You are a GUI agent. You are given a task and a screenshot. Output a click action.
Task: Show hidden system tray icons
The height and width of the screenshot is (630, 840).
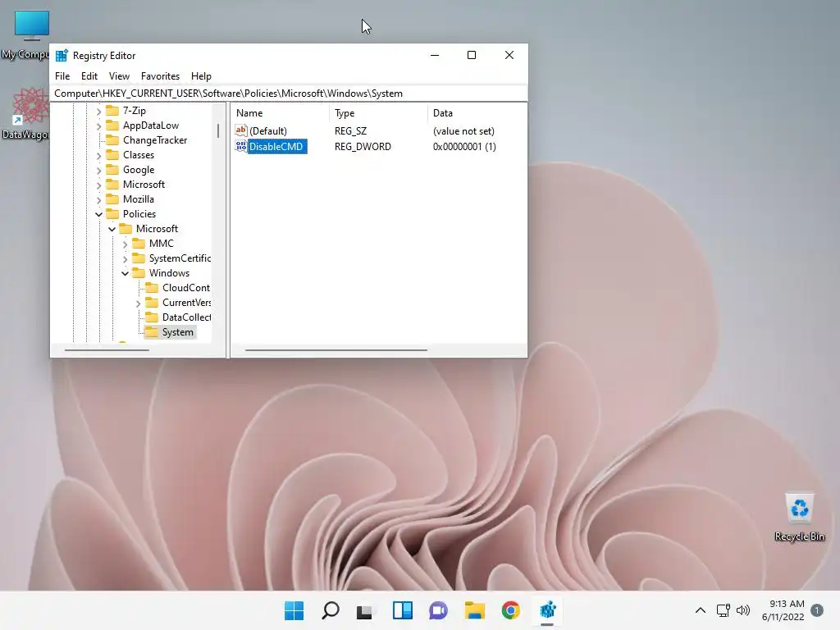pyautogui.click(x=701, y=610)
